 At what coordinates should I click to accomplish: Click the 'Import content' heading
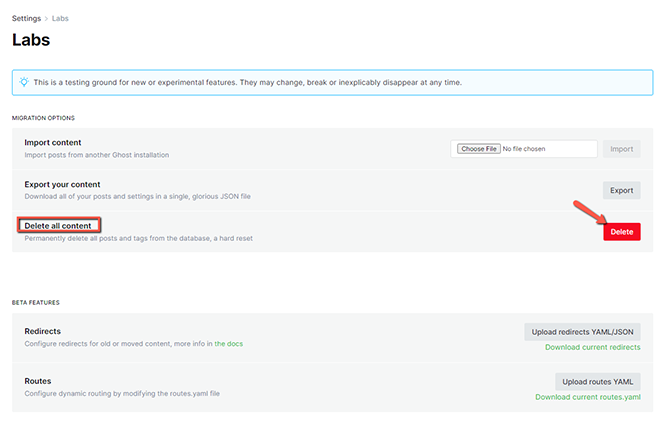pyautogui.click(x=53, y=143)
